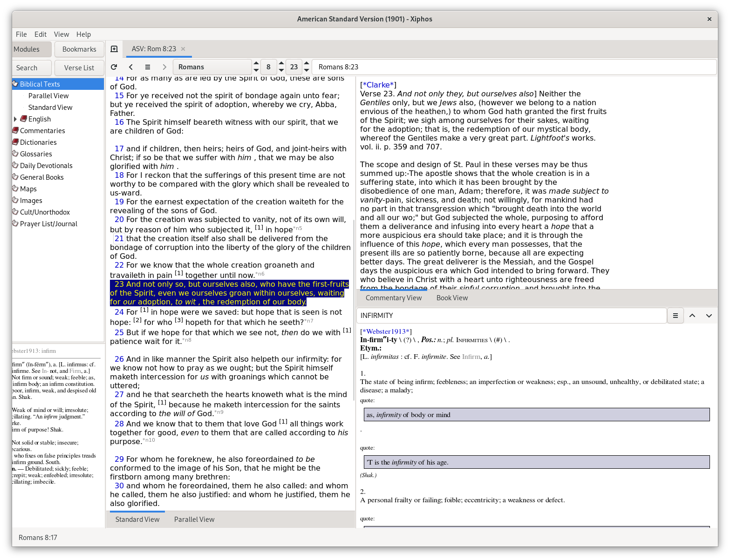Go back using the left chevron navigation icon

pyautogui.click(x=131, y=67)
